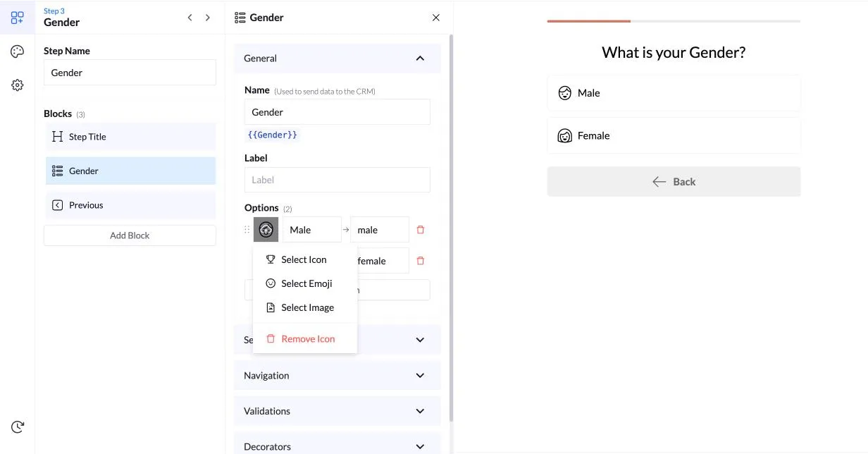Select the Step Title block
The width and height of the screenshot is (868, 454).
130,137
